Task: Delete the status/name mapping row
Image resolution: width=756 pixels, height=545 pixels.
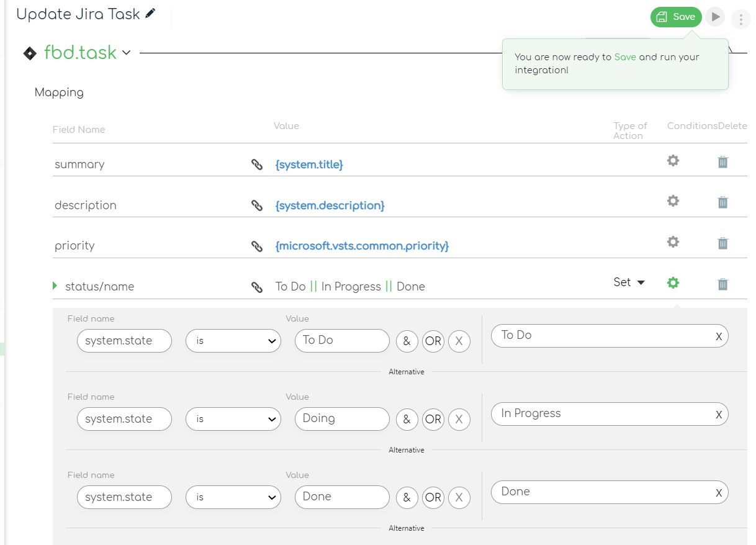Action: [722, 284]
